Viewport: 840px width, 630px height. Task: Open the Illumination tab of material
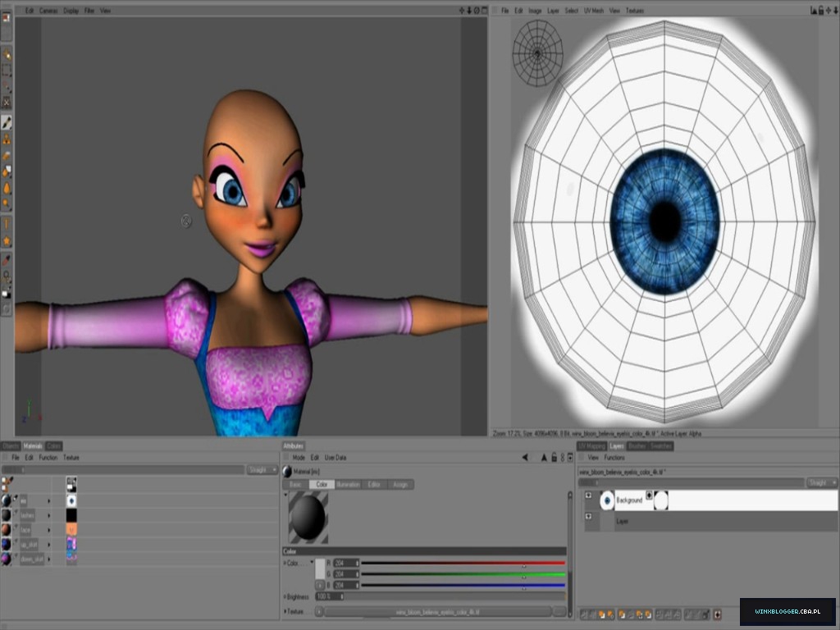pos(348,484)
